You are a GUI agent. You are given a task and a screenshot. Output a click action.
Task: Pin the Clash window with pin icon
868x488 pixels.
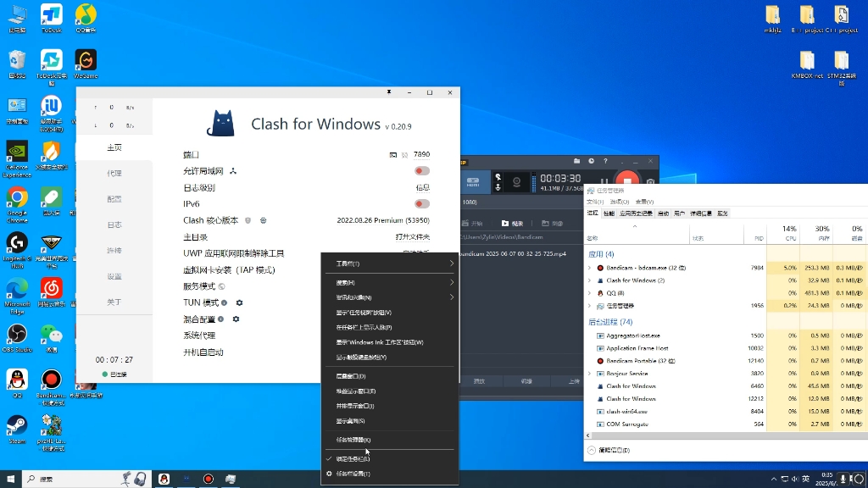pyautogui.click(x=389, y=92)
